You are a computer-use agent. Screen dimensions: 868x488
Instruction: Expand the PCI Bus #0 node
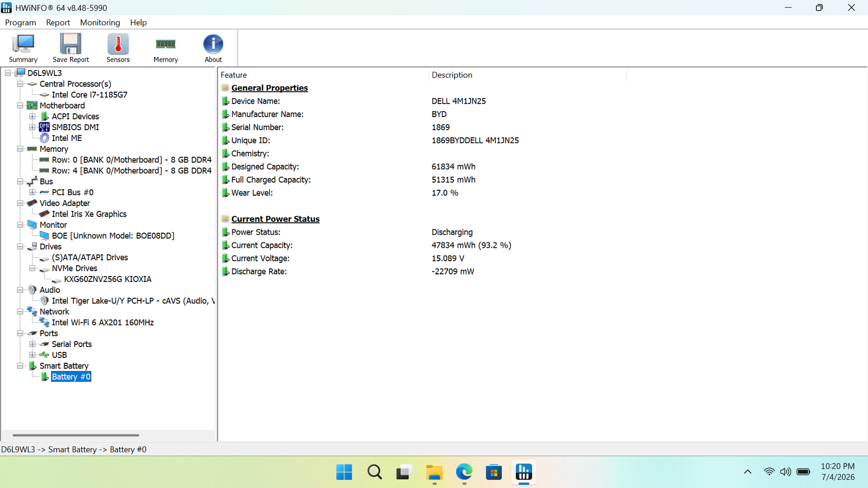point(32,192)
